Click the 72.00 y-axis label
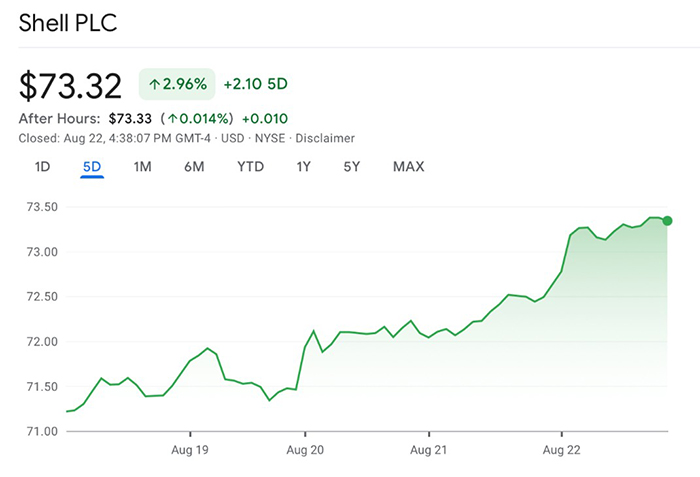 coord(42,342)
